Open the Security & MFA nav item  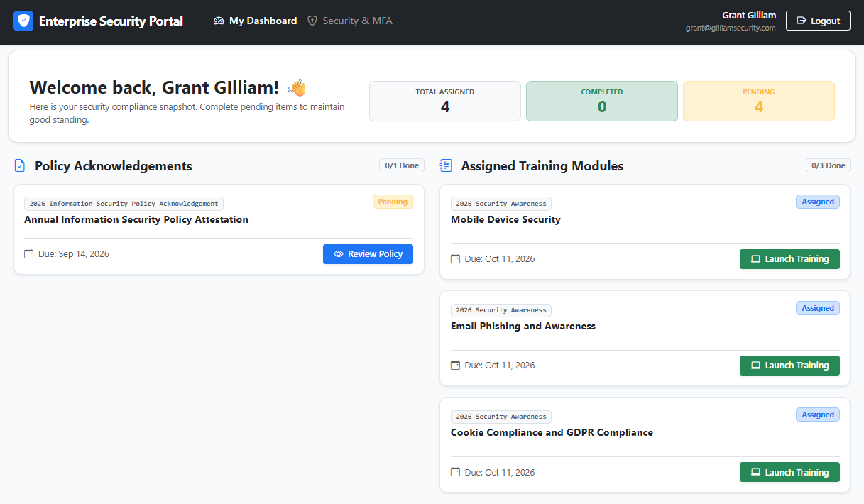pos(349,21)
